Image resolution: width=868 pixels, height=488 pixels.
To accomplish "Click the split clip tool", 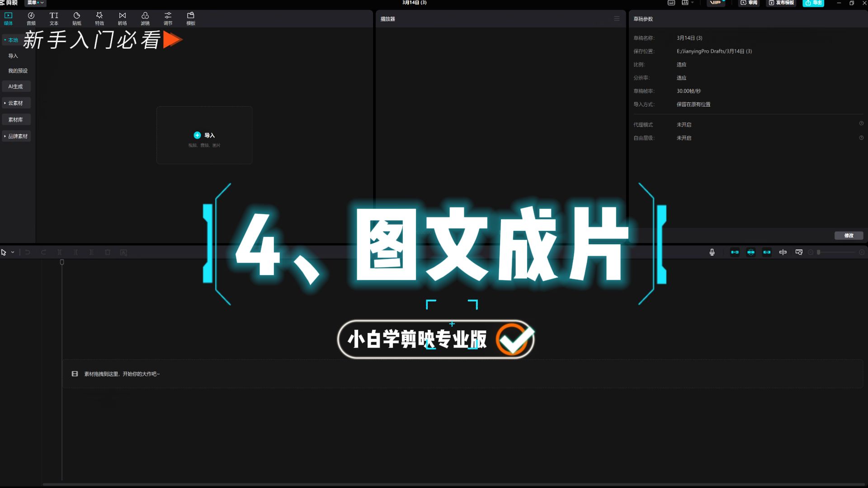I will coord(59,252).
